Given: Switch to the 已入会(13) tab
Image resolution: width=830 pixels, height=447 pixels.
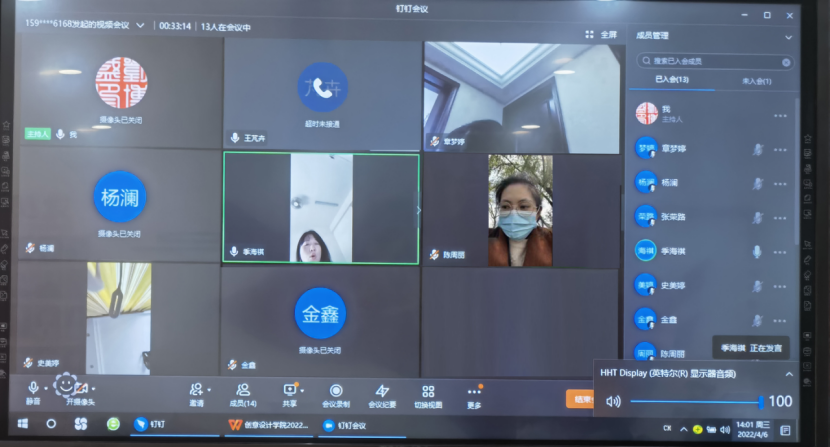Looking at the screenshot, I should click(672, 80).
